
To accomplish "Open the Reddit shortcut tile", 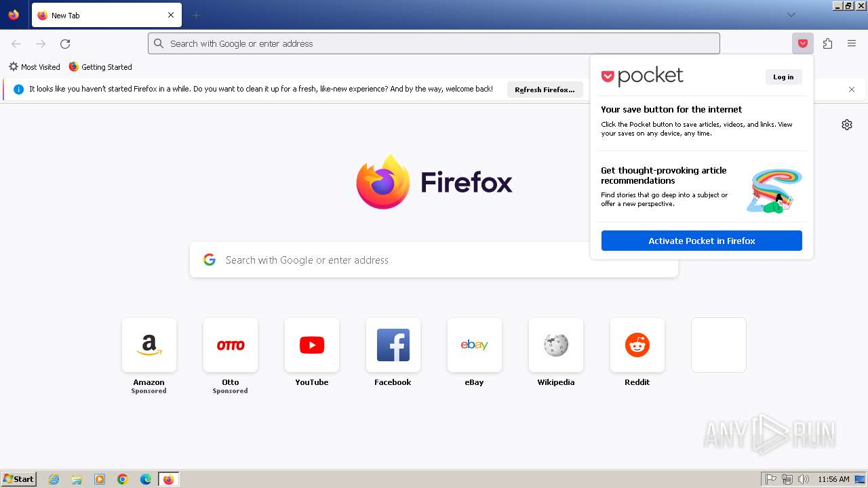I will (637, 345).
